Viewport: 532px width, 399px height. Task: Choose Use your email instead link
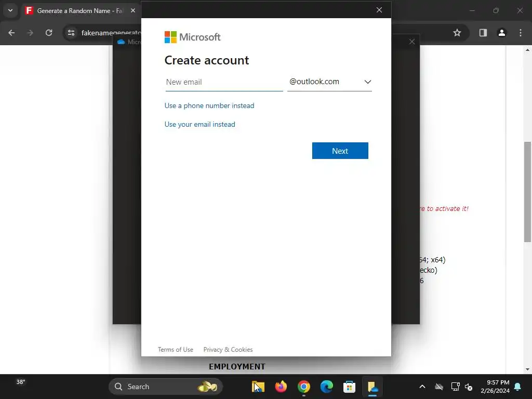[x=199, y=124]
